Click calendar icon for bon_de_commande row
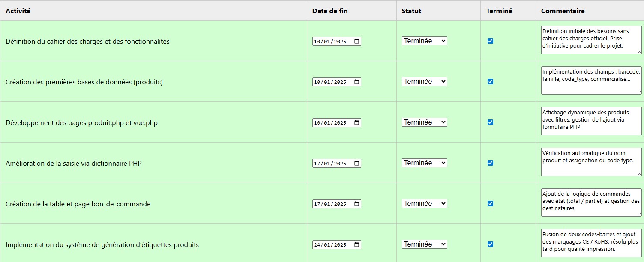 tap(357, 204)
